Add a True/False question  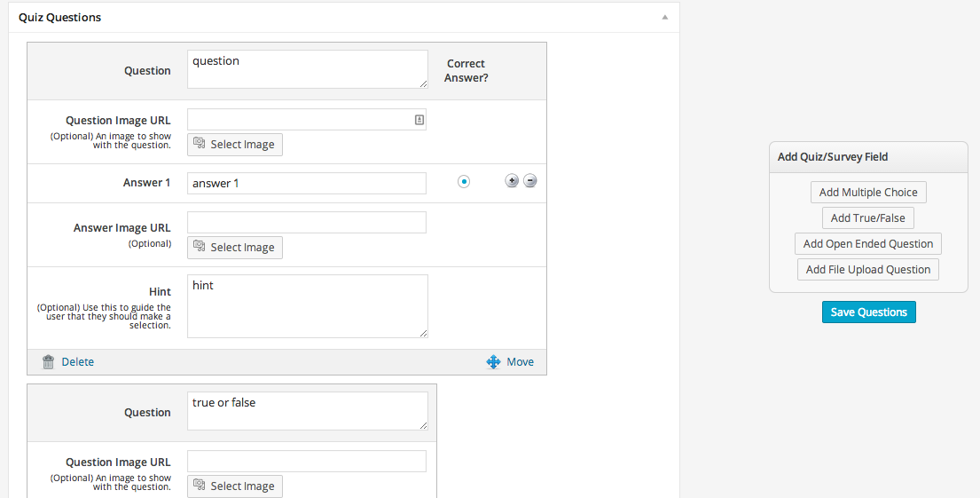[867, 218]
